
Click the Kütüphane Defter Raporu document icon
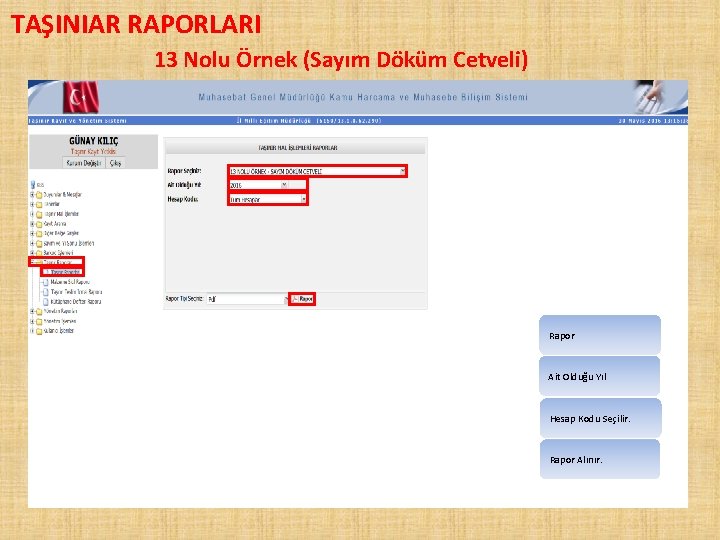[45, 302]
